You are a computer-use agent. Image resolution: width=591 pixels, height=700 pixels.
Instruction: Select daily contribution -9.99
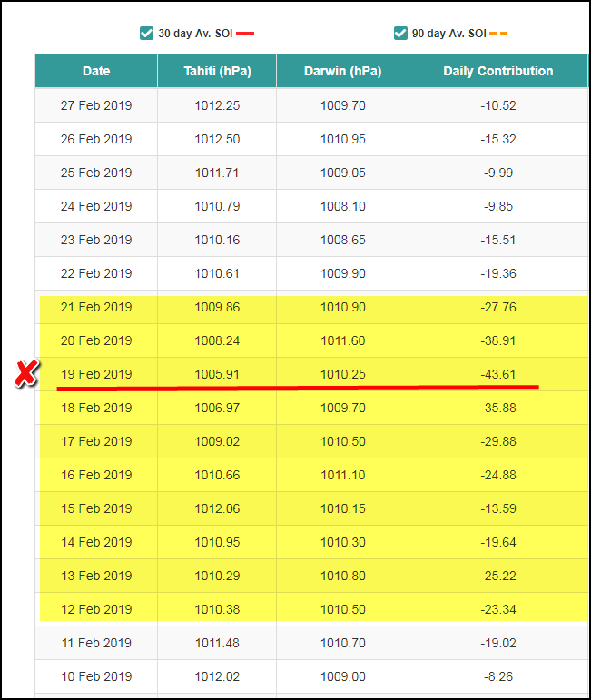[x=498, y=173]
